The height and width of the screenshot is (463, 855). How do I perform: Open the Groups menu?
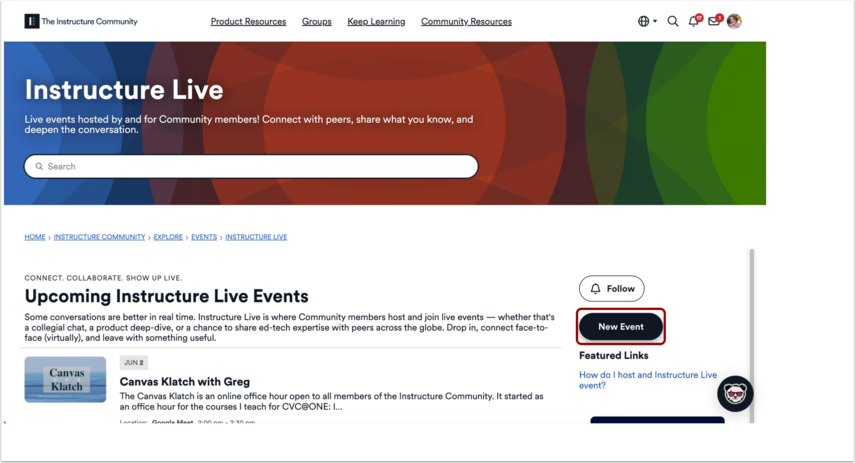pos(317,21)
